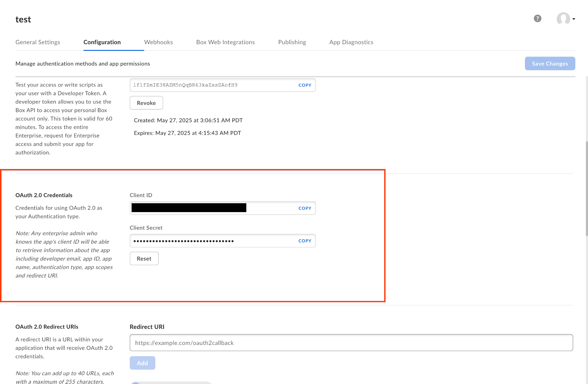The width and height of the screenshot is (588, 384).
Task: Expand the account dropdown beside the avatar
Action: click(x=574, y=19)
